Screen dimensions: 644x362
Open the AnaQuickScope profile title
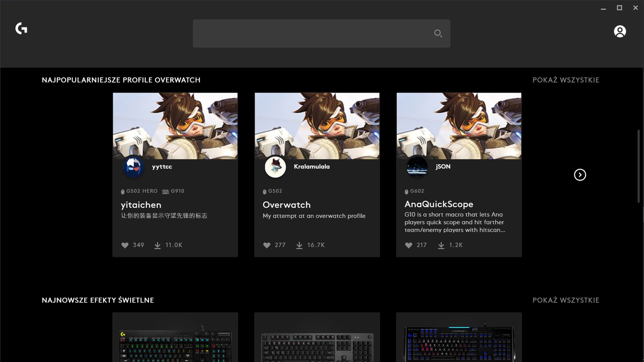pyautogui.click(x=439, y=204)
